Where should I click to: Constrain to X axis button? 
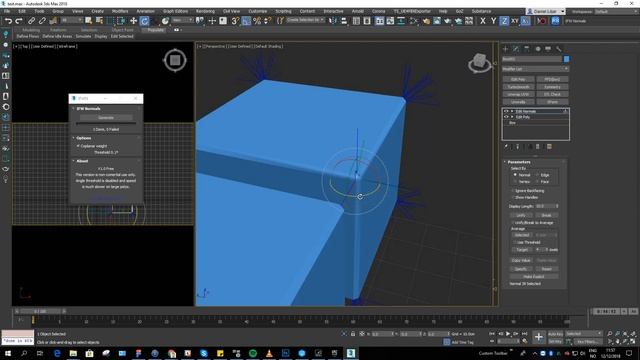483,21
